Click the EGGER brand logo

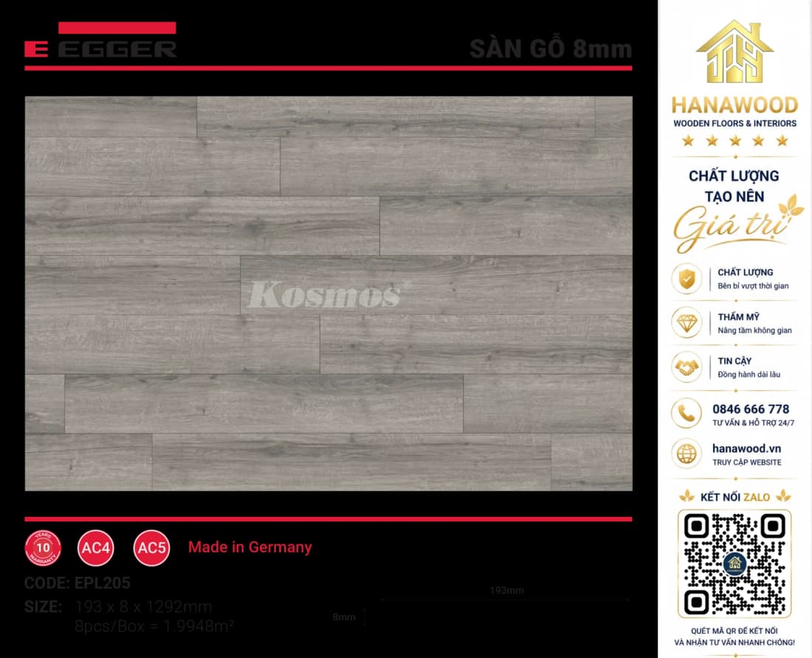coord(100,40)
